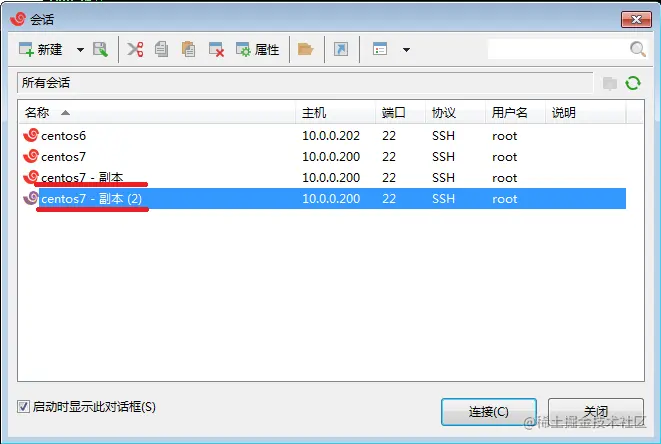Select the centos7 session without 副本

click(322, 157)
